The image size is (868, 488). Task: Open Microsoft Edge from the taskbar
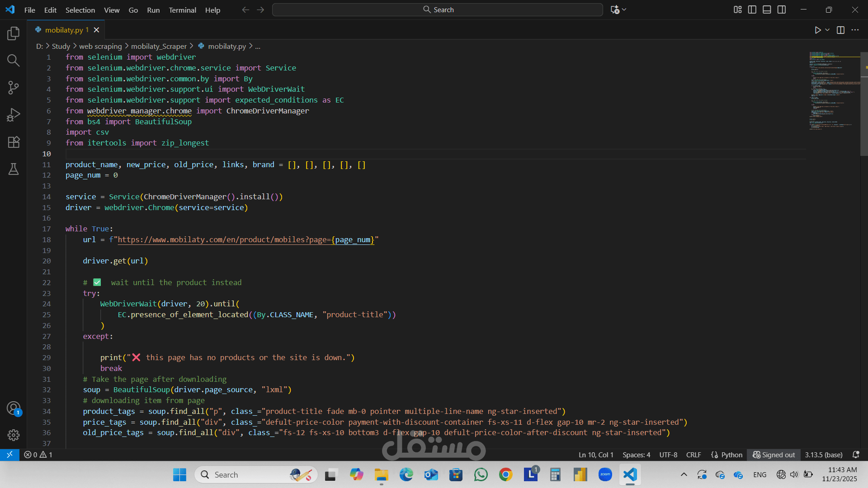coord(406,474)
